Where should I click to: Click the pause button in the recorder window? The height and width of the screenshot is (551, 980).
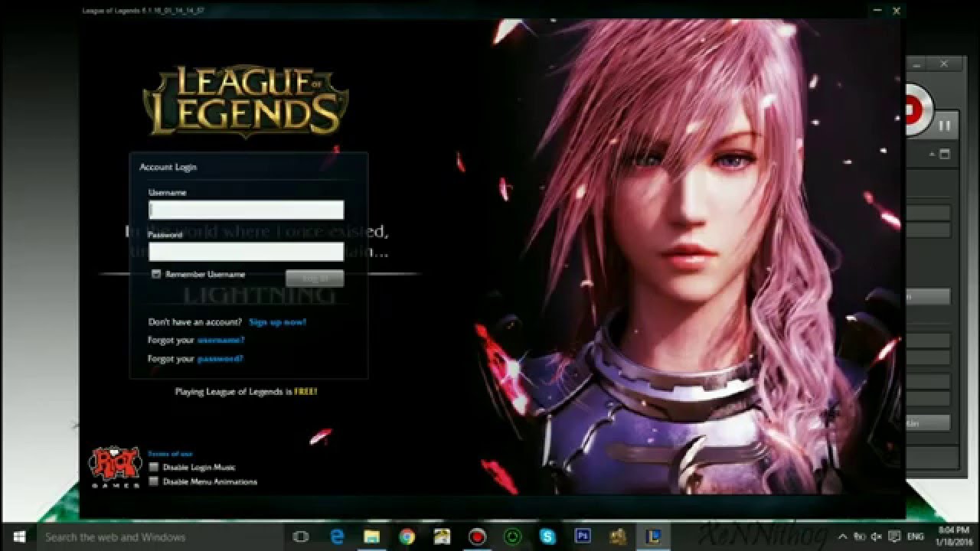tap(945, 126)
